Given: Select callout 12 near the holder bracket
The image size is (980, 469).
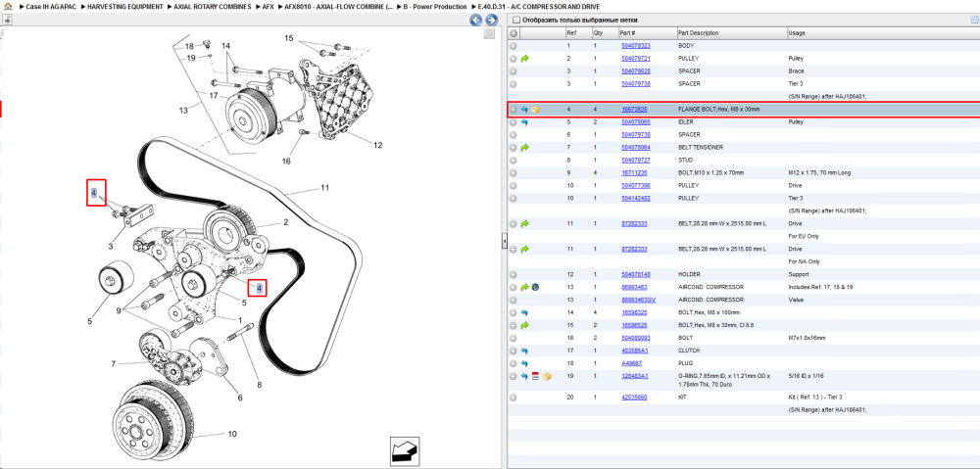Looking at the screenshot, I should click(x=377, y=146).
